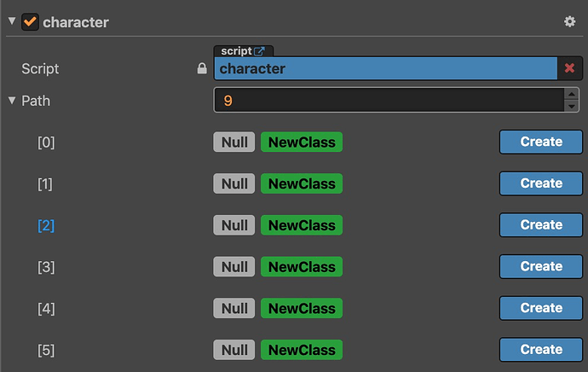Viewport: 588px width, 372px height.
Task: Select the highlighted [2] array index label
Action: (46, 225)
